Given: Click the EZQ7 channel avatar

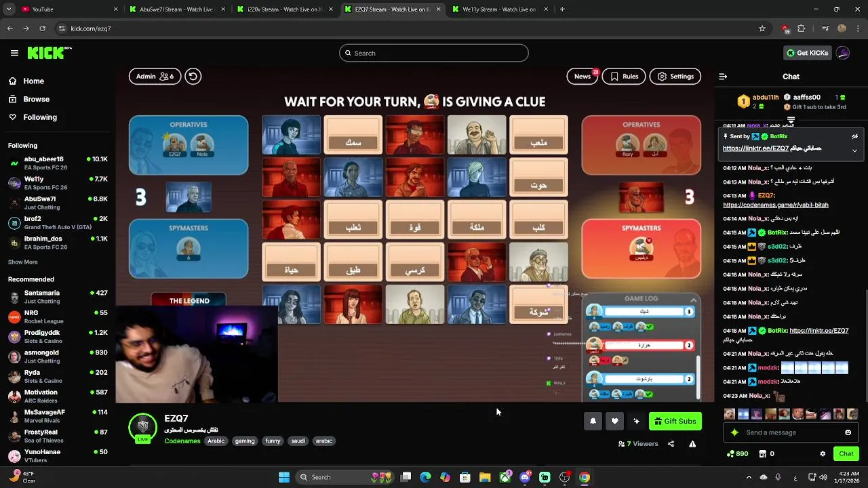Looking at the screenshot, I should pyautogui.click(x=142, y=427).
